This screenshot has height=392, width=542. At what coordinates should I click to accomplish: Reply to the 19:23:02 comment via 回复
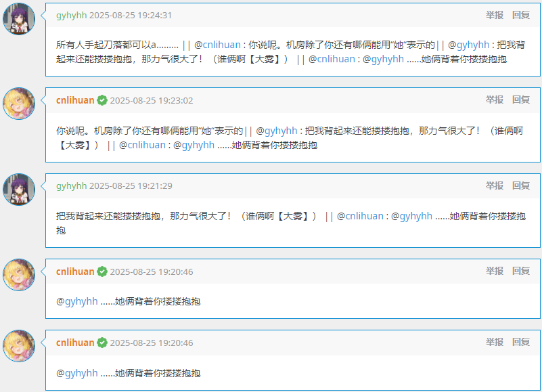521,100
